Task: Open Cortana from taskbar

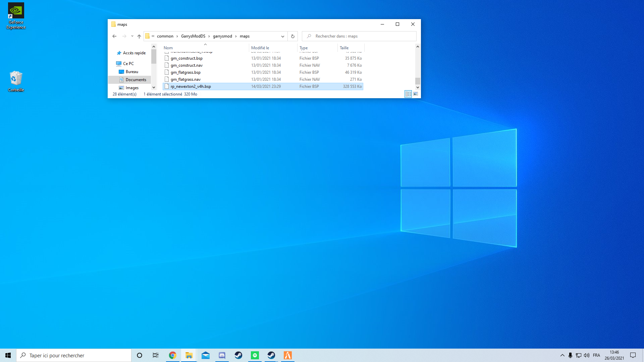Action: [140, 355]
